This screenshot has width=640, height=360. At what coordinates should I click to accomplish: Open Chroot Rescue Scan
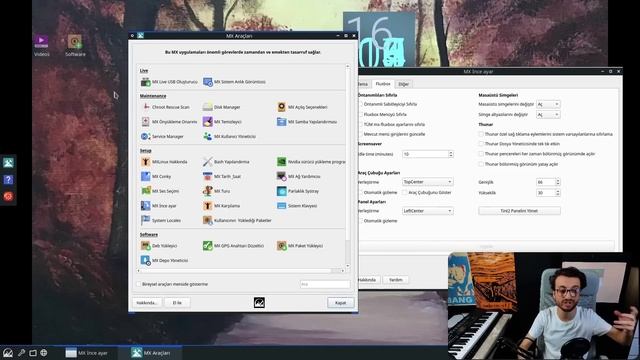(x=165, y=107)
